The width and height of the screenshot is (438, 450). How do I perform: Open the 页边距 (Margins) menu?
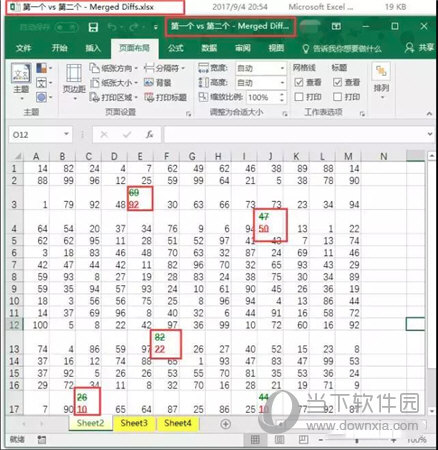coord(74,82)
